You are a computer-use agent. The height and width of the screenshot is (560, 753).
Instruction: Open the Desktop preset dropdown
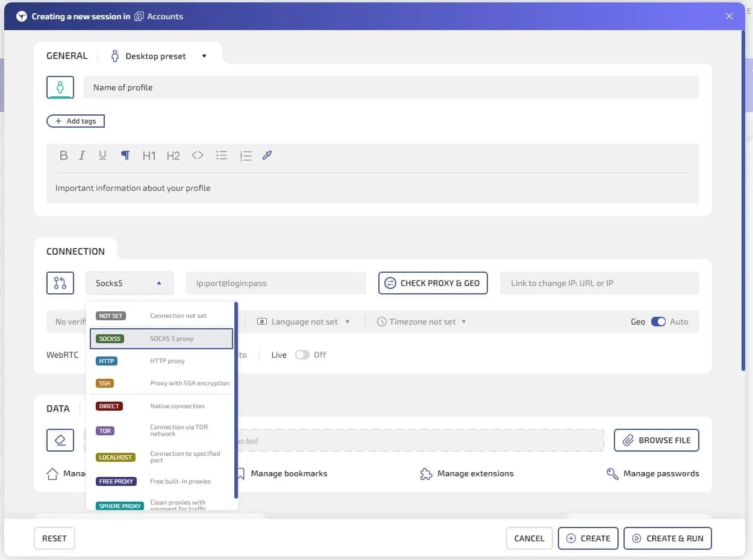[159, 56]
